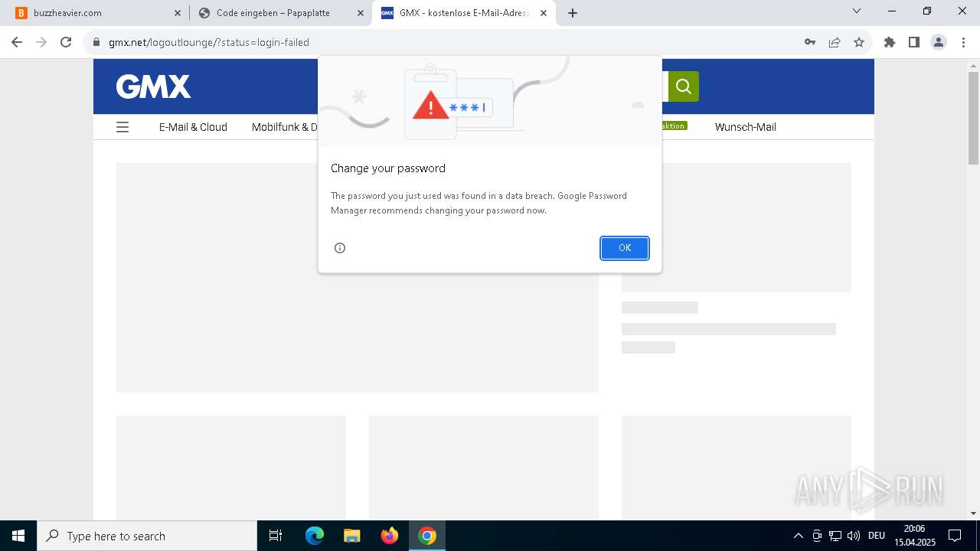Click the address bar URL

point(209,42)
